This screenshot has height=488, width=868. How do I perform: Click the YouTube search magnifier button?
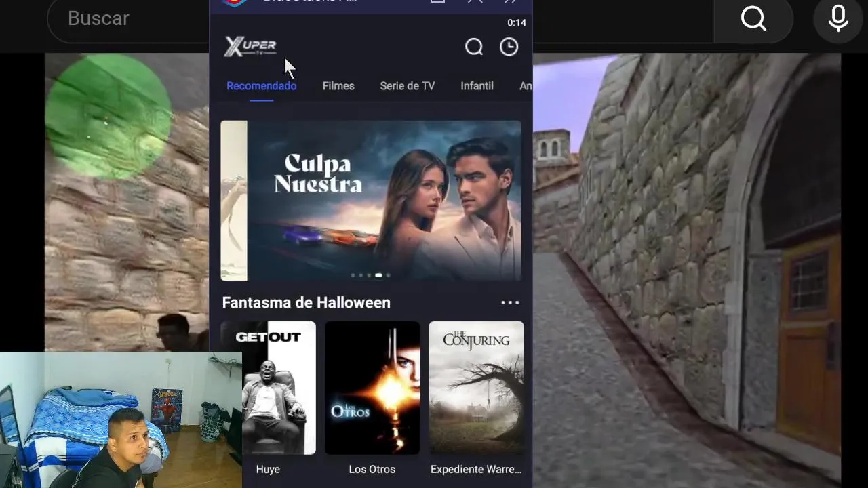pyautogui.click(x=753, y=19)
